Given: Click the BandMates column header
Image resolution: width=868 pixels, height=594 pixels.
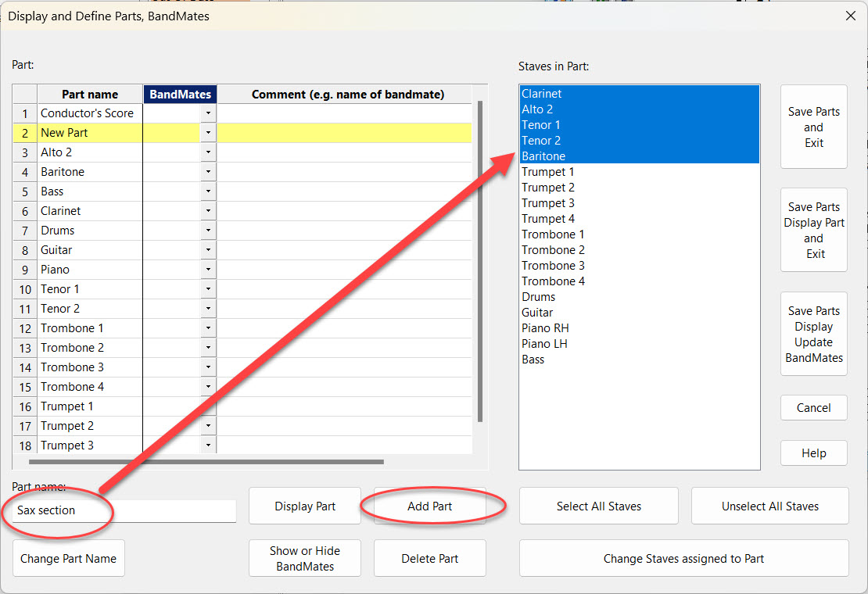Looking at the screenshot, I should (x=180, y=95).
